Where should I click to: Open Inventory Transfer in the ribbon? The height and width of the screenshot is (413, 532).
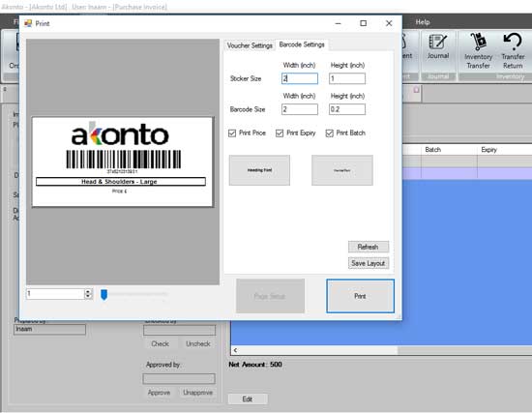(478, 50)
